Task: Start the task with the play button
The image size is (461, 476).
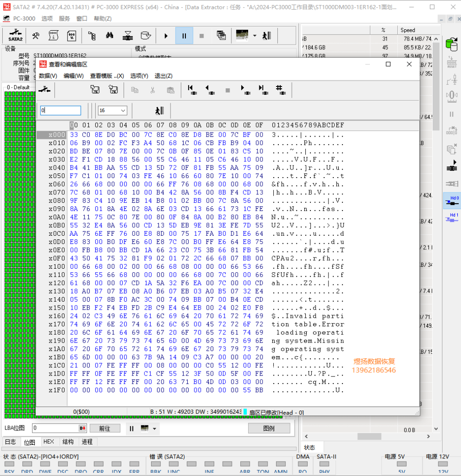Action: (x=166, y=36)
